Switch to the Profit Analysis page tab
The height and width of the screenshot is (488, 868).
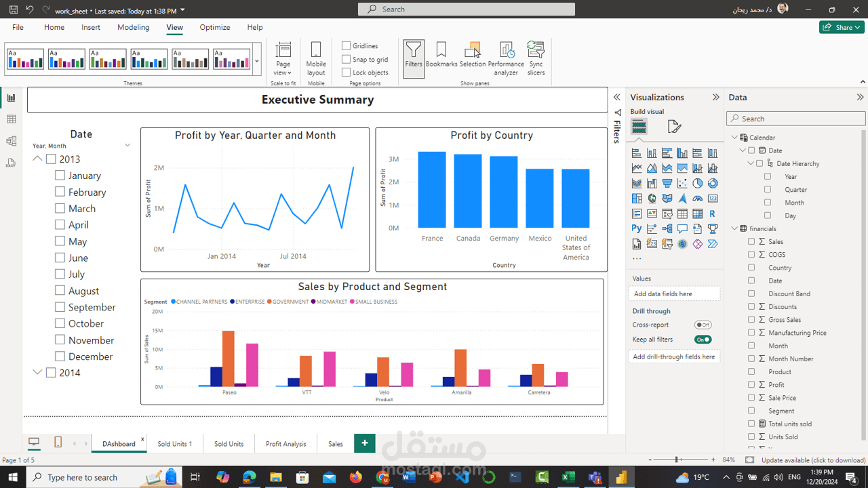point(285,443)
